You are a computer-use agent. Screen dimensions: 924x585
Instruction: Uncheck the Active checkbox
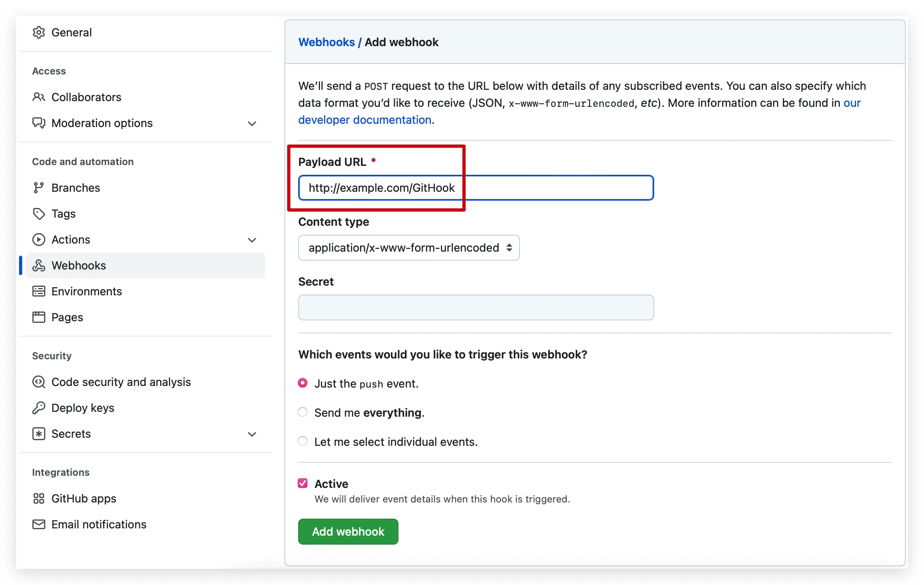point(303,483)
